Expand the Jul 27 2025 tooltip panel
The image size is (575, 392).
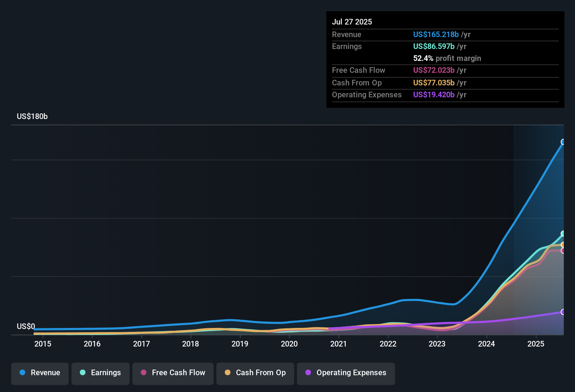[x=352, y=22]
